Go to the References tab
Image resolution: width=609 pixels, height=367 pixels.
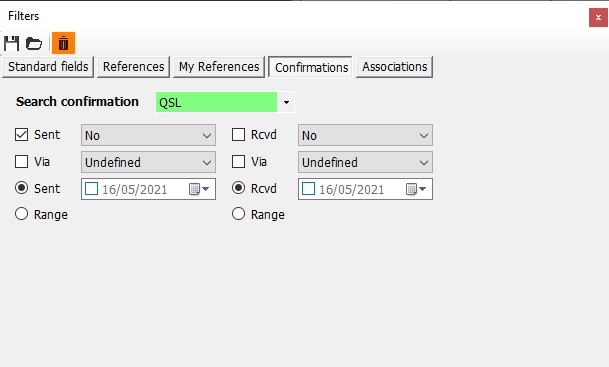pyautogui.click(x=134, y=67)
